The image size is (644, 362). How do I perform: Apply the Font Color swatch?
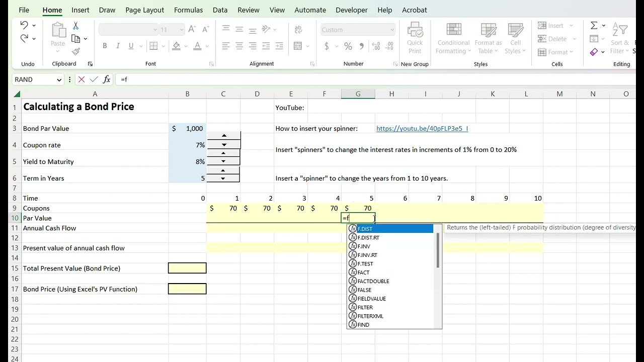tap(198, 46)
